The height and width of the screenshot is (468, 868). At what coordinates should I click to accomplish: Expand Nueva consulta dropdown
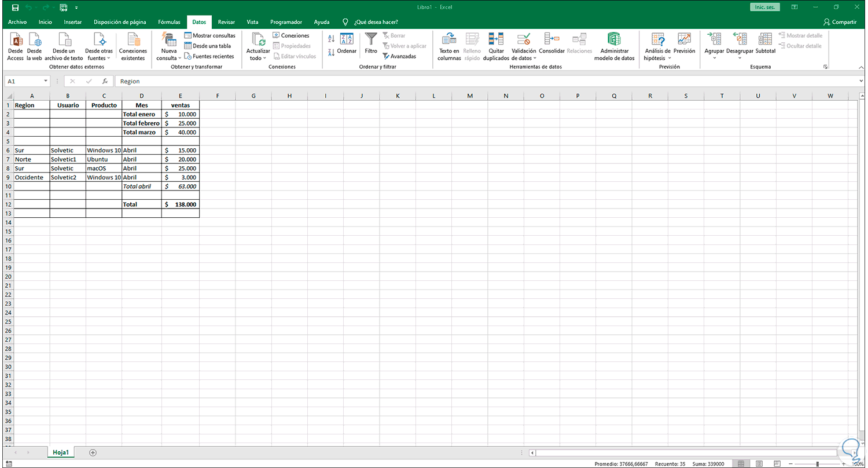(179, 58)
